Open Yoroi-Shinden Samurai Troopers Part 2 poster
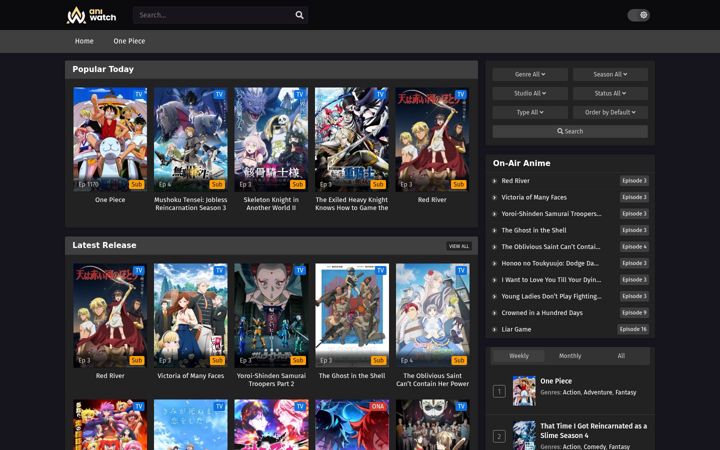The width and height of the screenshot is (720, 450). click(271, 315)
